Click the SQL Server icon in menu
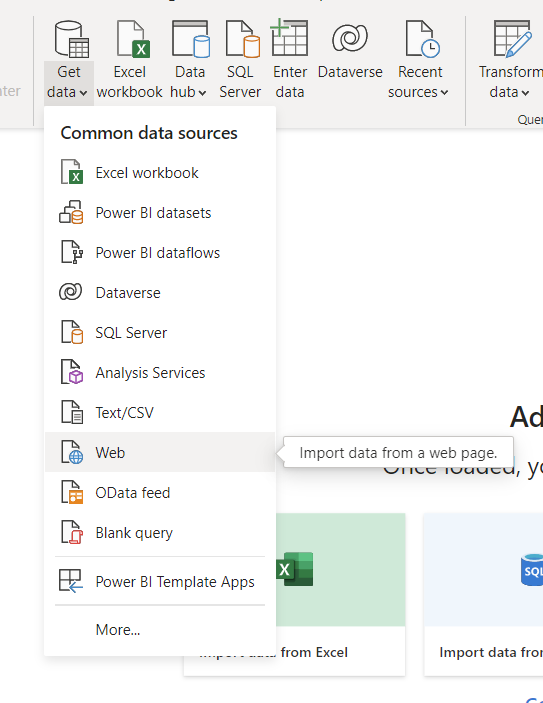Image resolution: width=543 pixels, height=703 pixels. (x=72, y=332)
